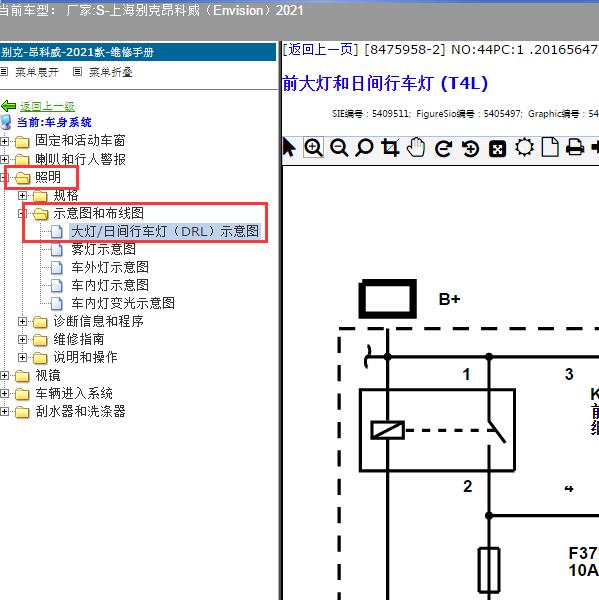The image size is (599, 600).
Task: Click the folder icon beside 视镜
Action: [22, 377]
